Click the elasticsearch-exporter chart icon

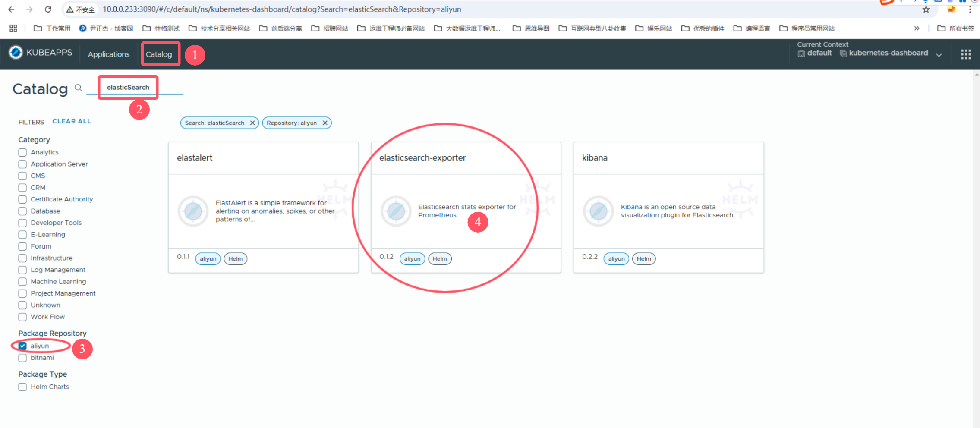click(x=396, y=211)
